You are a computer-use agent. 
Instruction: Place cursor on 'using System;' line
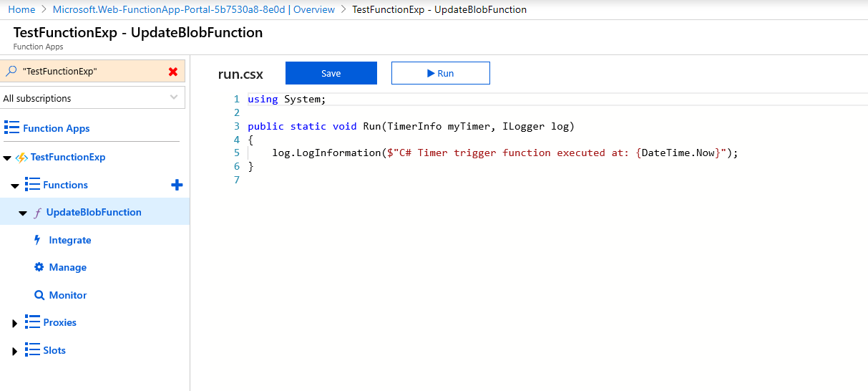(x=287, y=99)
